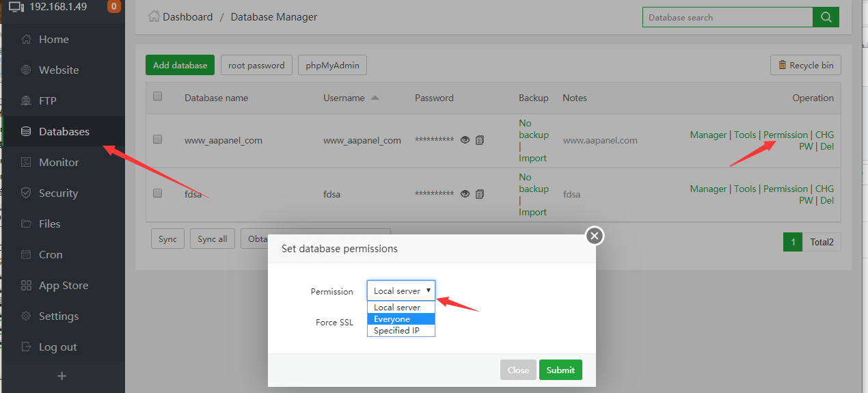
Task: Open the Permission dropdown showing Local server
Action: (x=401, y=291)
